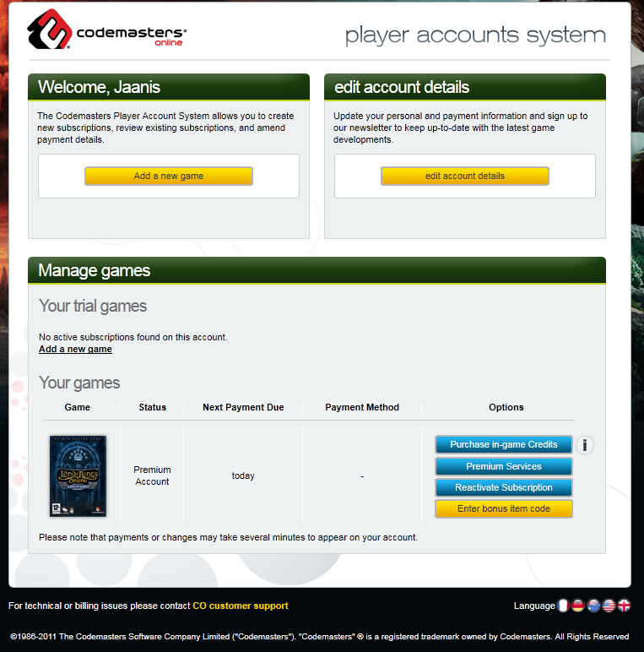Click the Status column header
The width and height of the screenshot is (644, 652).
(x=153, y=407)
